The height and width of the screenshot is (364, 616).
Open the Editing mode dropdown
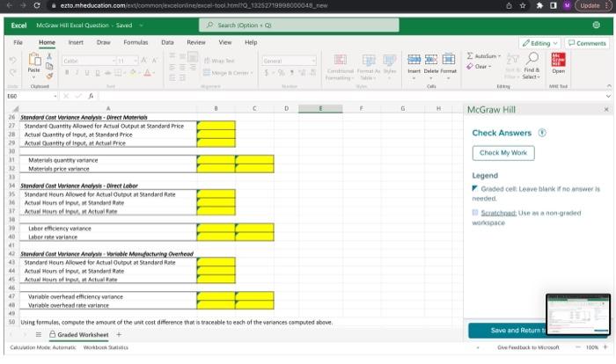pos(539,43)
